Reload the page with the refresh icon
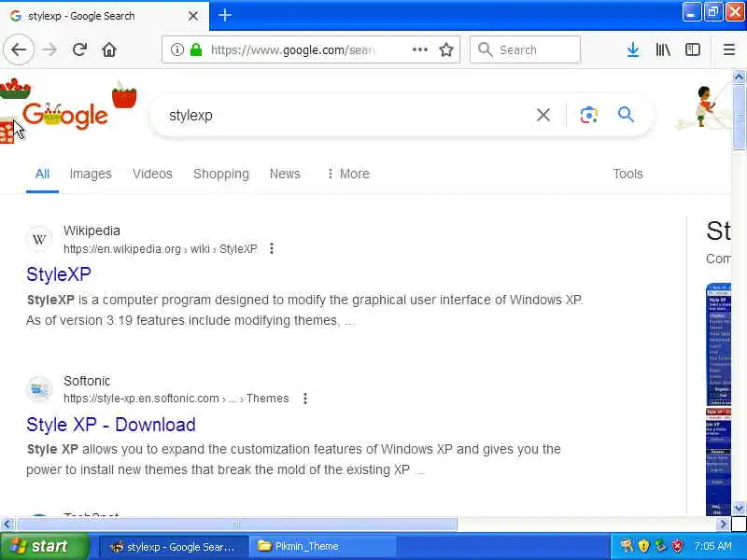 pos(79,49)
